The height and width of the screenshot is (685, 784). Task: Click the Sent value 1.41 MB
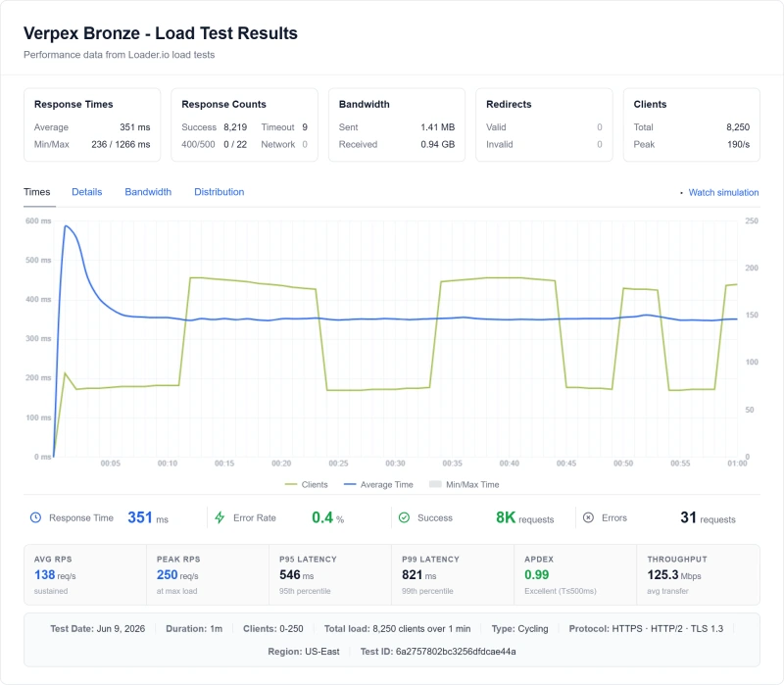(437, 127)
